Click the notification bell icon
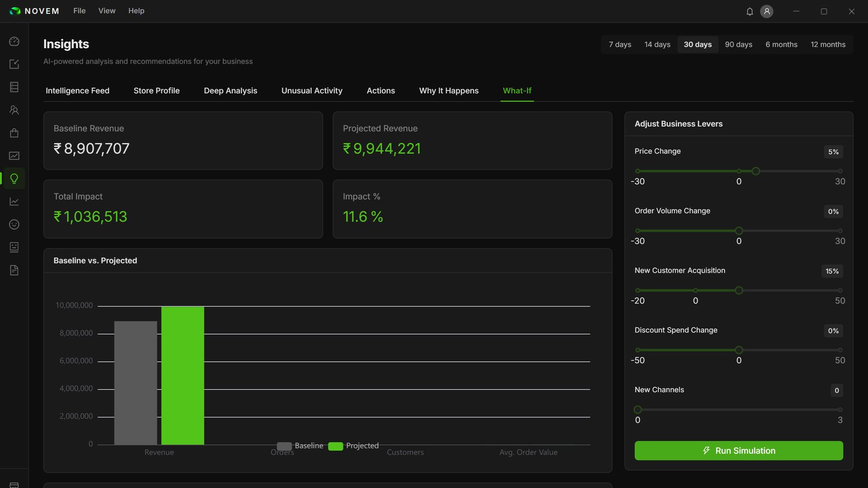This screenshot has width=868, height=488. (750, 11)
